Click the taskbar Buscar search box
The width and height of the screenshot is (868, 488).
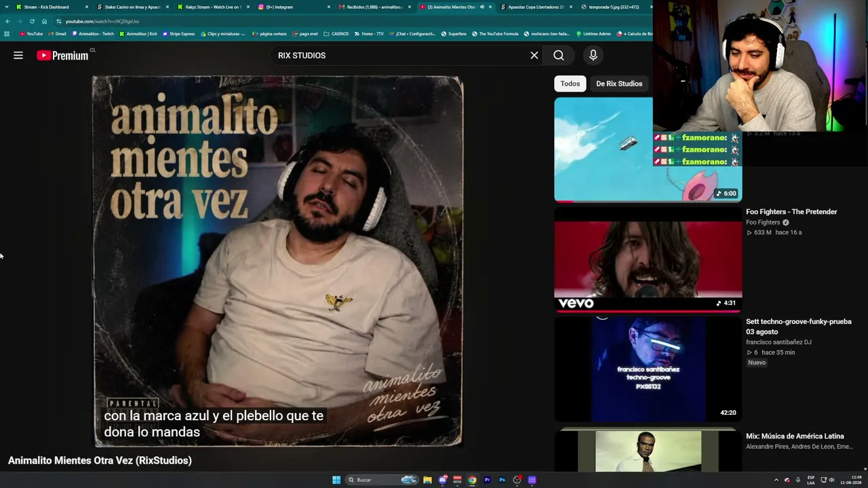tap(382, 480)
